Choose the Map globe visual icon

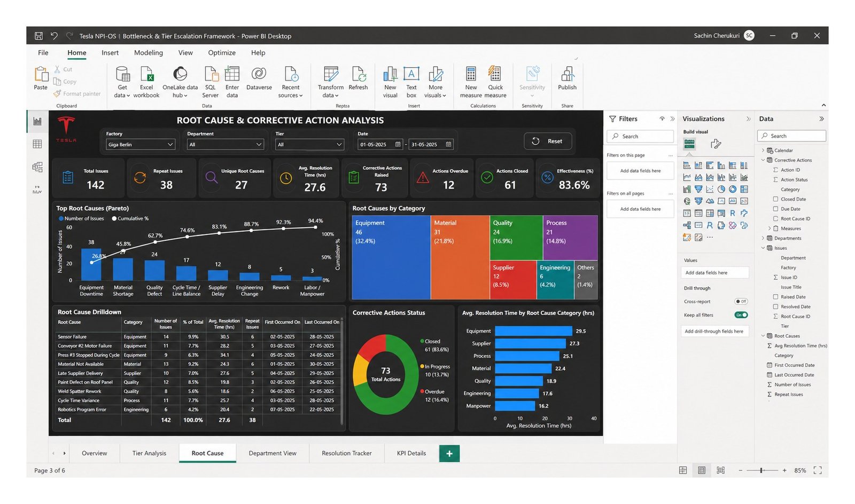coord(687,201)
